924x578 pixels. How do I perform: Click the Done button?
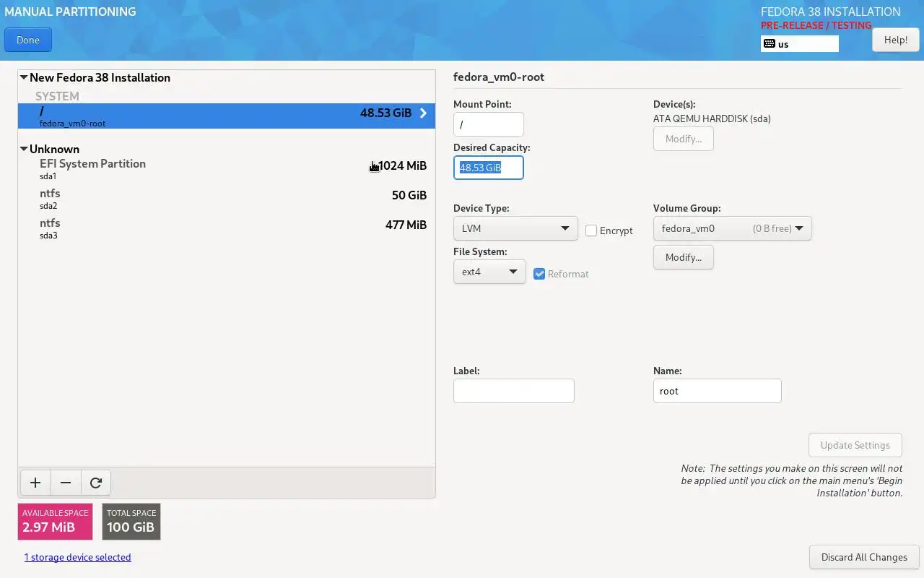28,40
